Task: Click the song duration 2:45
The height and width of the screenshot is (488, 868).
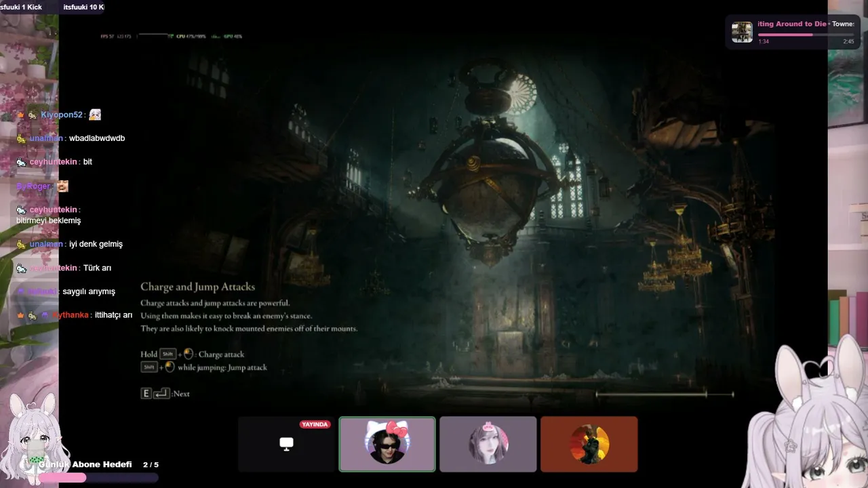Action: tap(848, 42)
